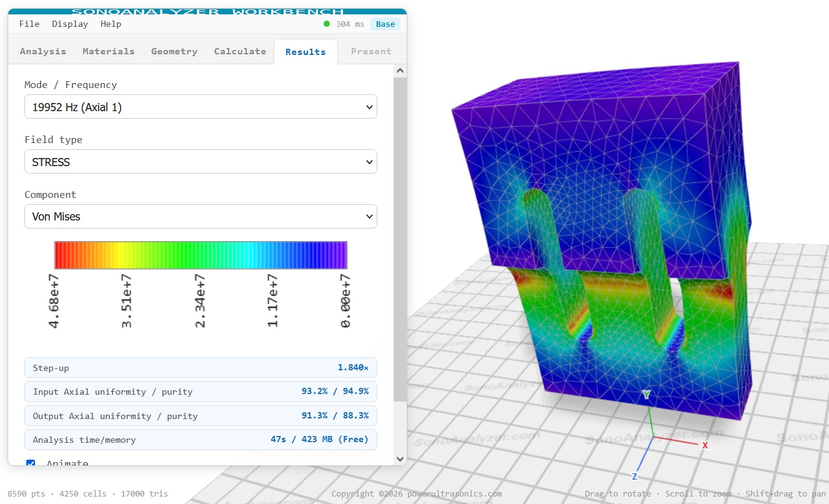Click the red X axis label of gizmo

705,445
